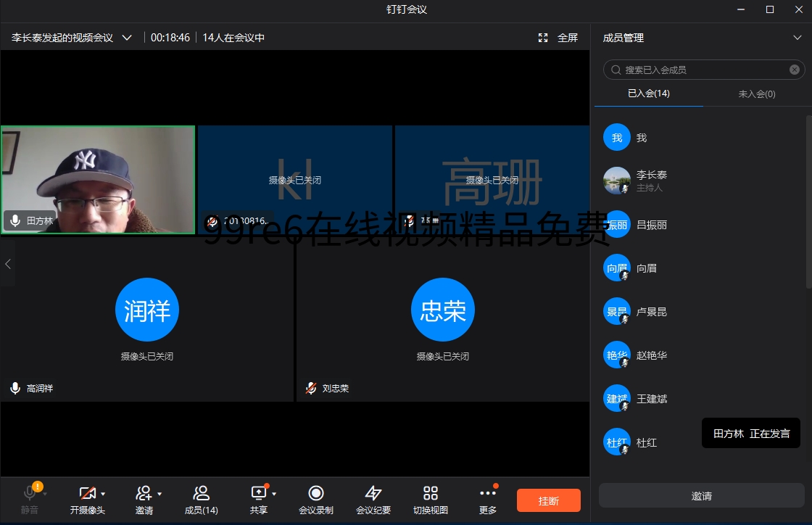This screenshot has width=812, height=525.
Task: Open 成员(14) member list
Action: click(x=201, y=500)
